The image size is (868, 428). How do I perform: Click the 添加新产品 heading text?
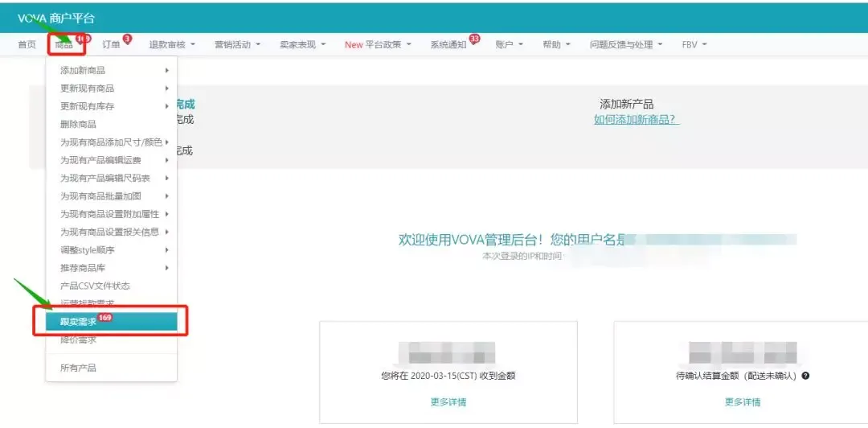(x=627, y=104)
